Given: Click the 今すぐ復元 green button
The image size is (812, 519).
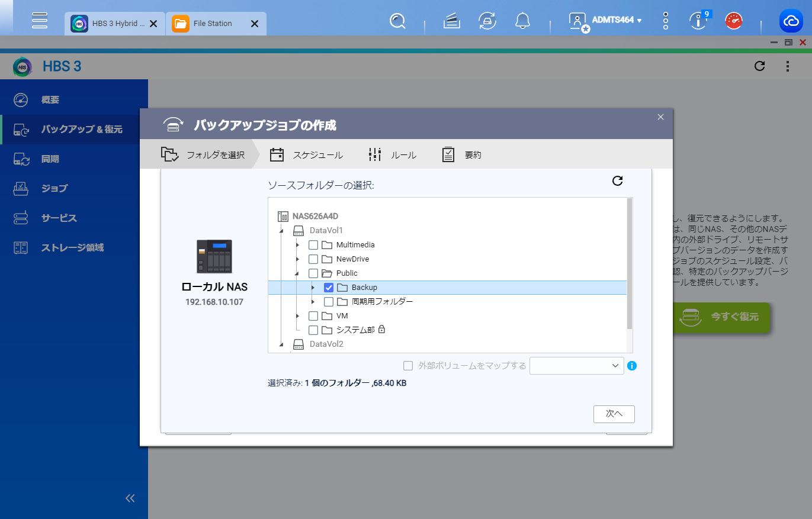Looking at the screenshot, I should pyautogui.click(x=721, y=317).
